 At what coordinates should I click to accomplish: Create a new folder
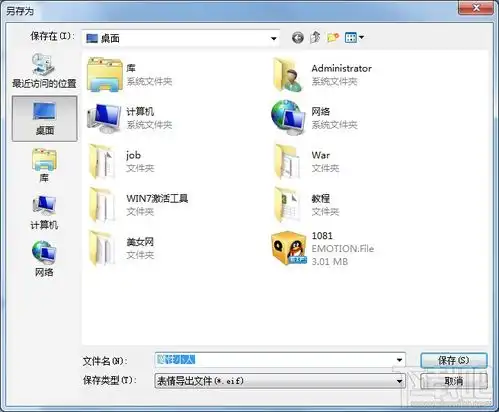(333, 38)
